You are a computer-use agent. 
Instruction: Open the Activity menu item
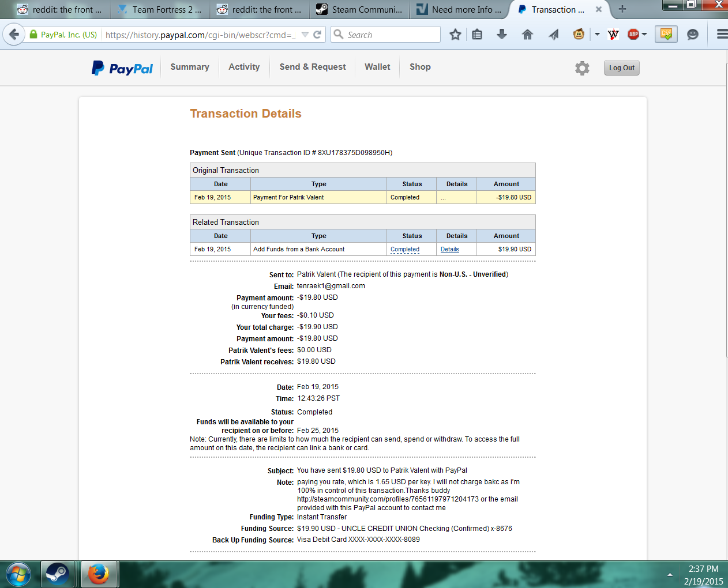point(244,67)
